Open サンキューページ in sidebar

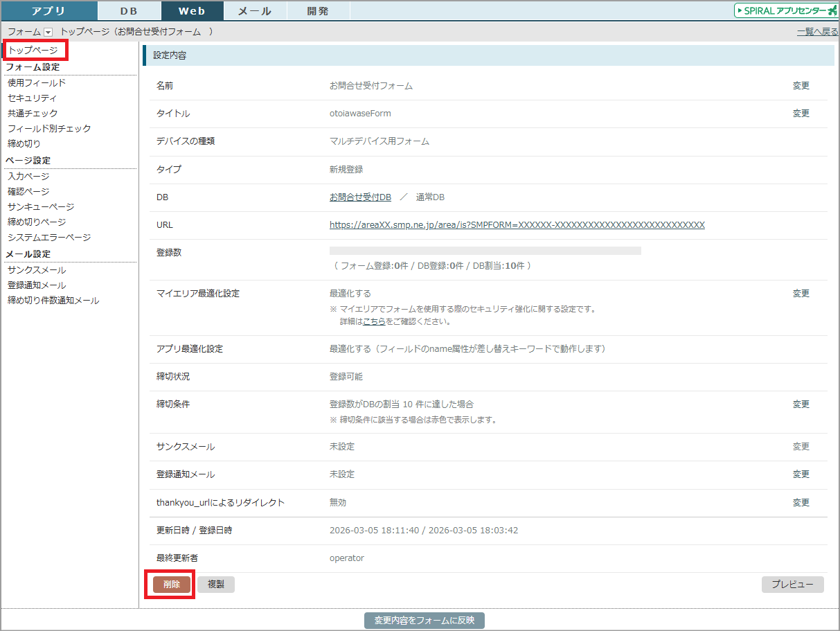pyautogui.click(x=41, y=207)
